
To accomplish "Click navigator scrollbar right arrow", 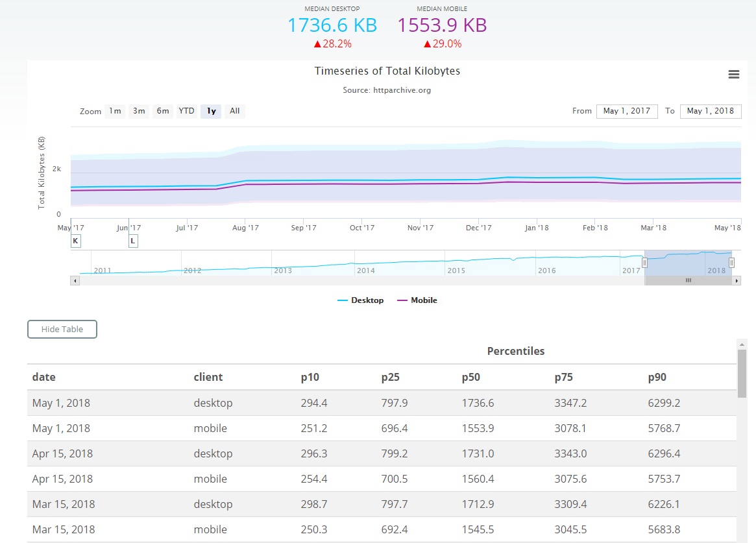I will click(x=736, y=281).
